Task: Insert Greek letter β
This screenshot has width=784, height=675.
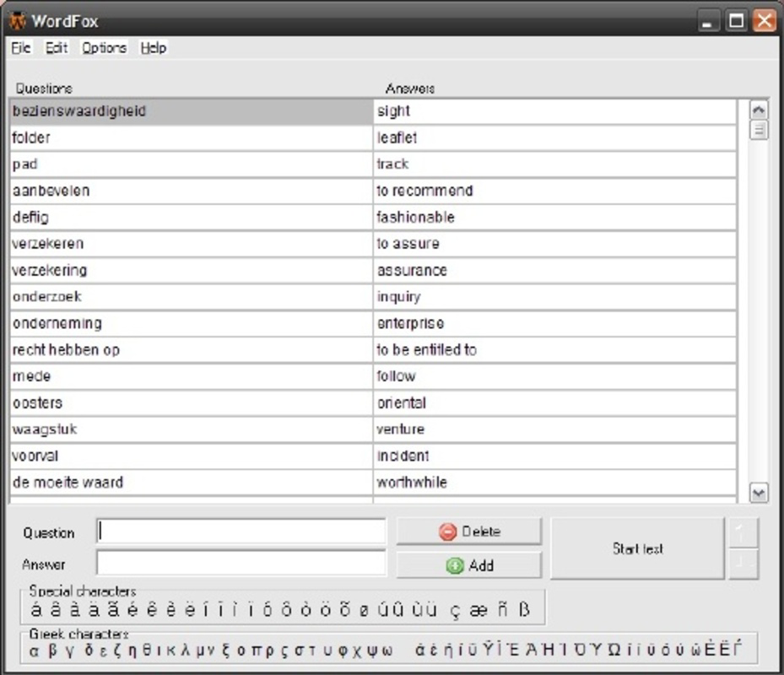Action: coord(52,650)
